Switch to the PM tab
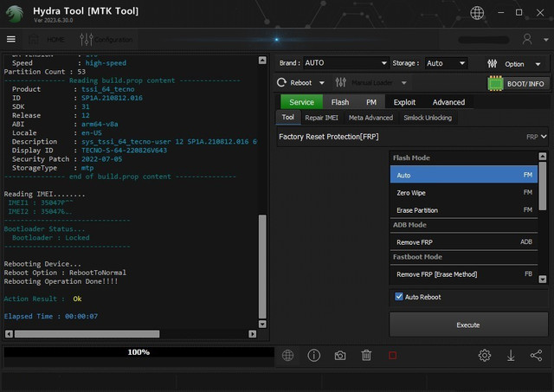The height and width of the screenshot is (392, 554). pyautogui.click(x=371, y=102)
